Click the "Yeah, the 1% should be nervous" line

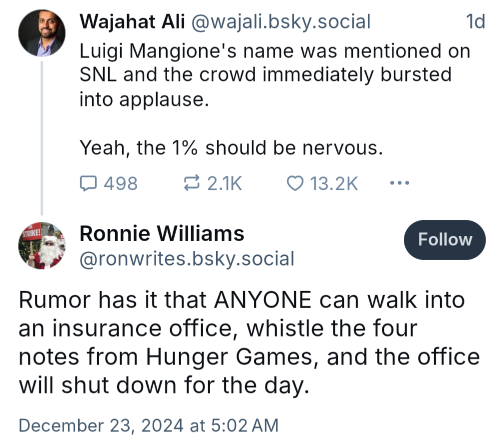click(231, 147)
